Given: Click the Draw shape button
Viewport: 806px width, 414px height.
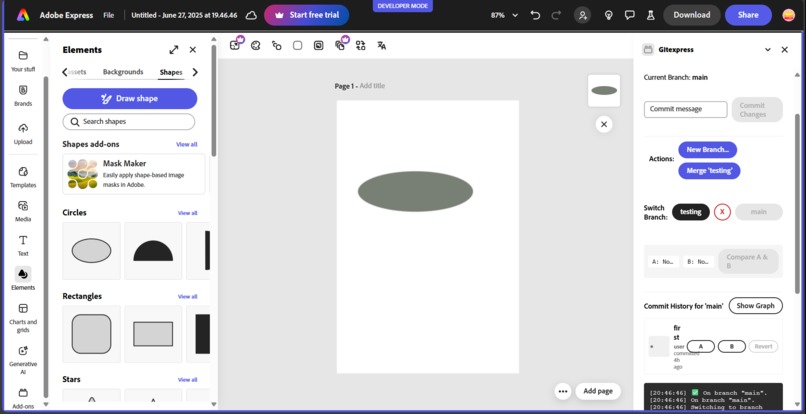Looking at the screenshot, I should pyautogui.click(x=130, y=98).
